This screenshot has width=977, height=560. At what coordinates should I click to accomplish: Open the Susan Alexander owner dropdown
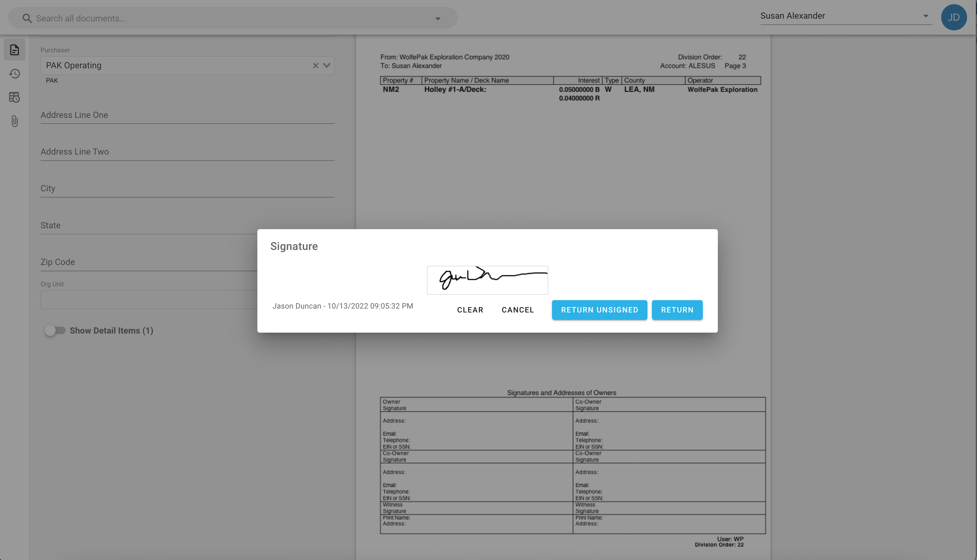click(846, 16)
